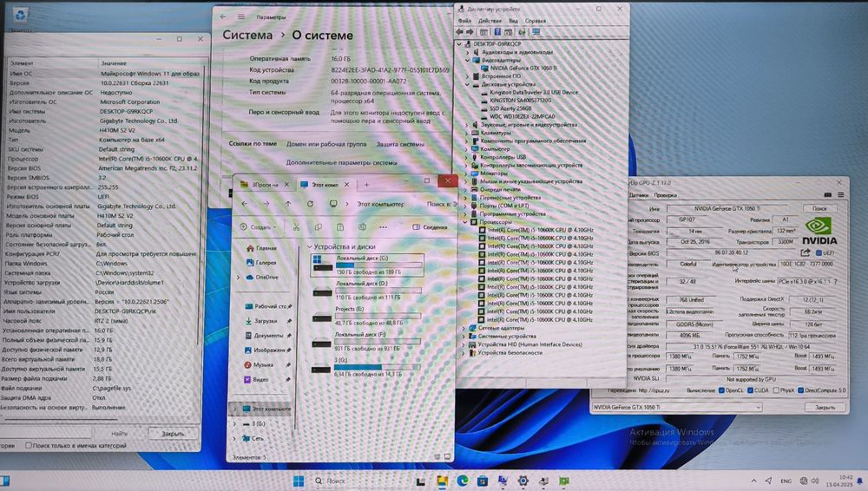Open the Вид menu in Device Manager
Image resolution: width=868 pixels, height=491 pixels.
pos(513,21)
